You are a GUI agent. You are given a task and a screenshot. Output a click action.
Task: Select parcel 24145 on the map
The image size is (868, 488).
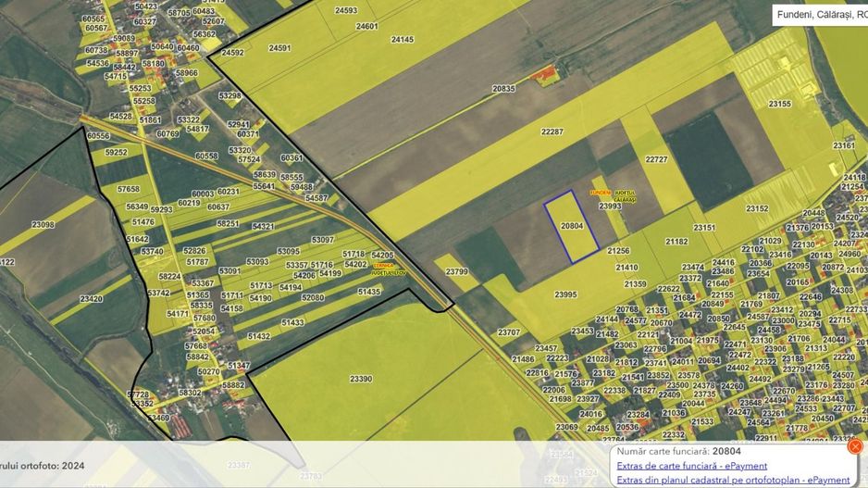pos(402,40)
